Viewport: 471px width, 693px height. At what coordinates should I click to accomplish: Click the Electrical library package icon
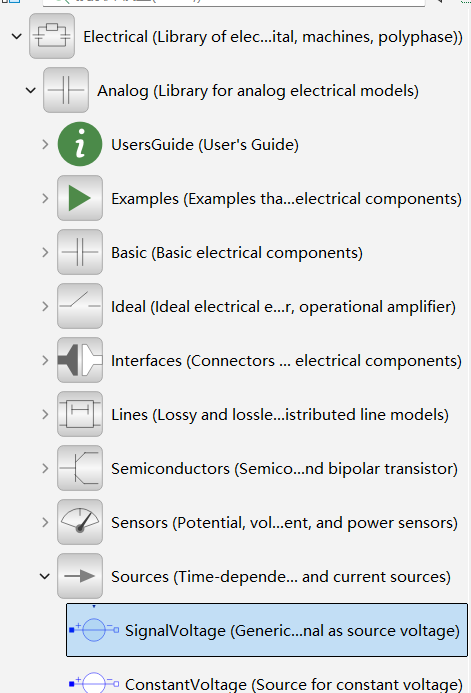click(52, 36)
